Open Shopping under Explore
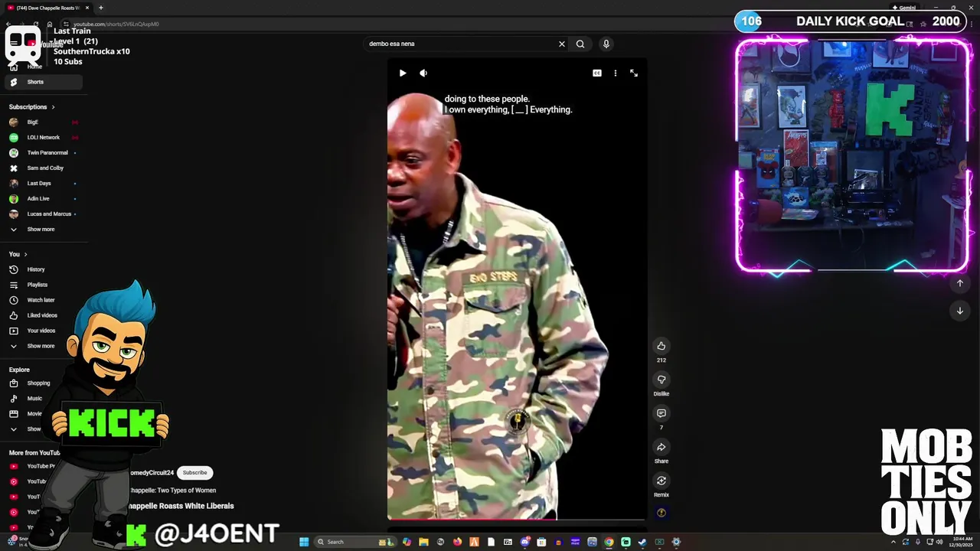 click(38, 383)
